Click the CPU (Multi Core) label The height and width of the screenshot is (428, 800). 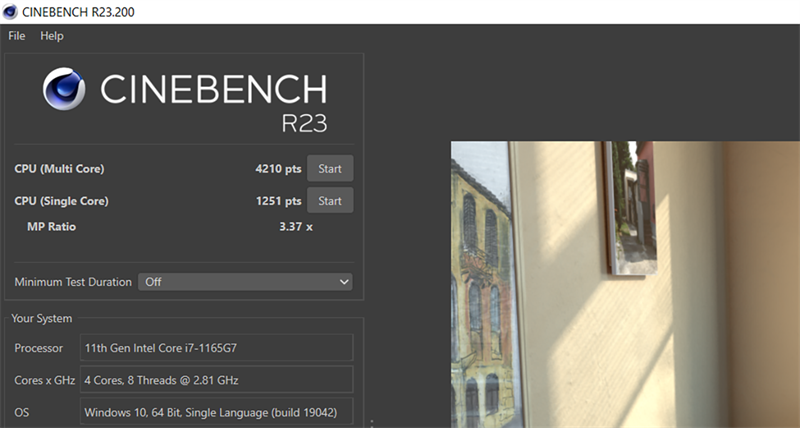click(59, 169)
